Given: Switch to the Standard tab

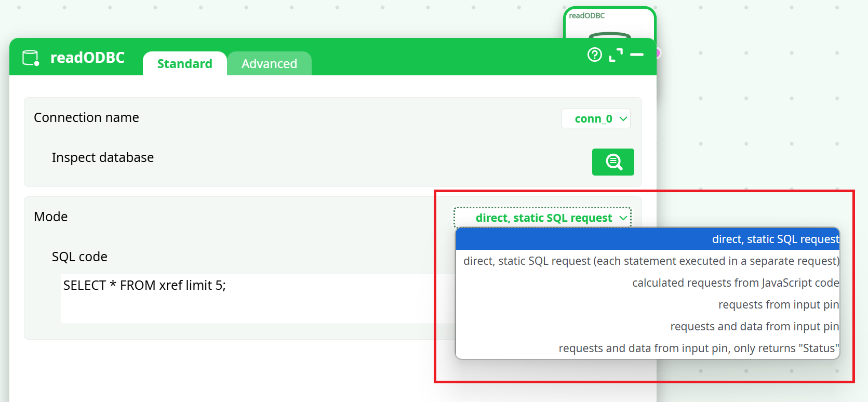Looking at the screenshot, I should click(x=184, y=64).
